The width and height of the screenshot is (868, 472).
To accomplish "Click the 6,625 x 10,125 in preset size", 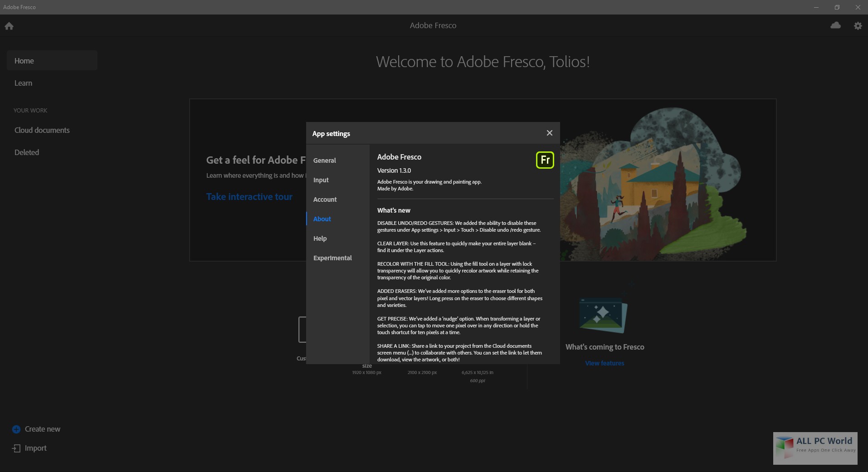I will click(478, 373).
